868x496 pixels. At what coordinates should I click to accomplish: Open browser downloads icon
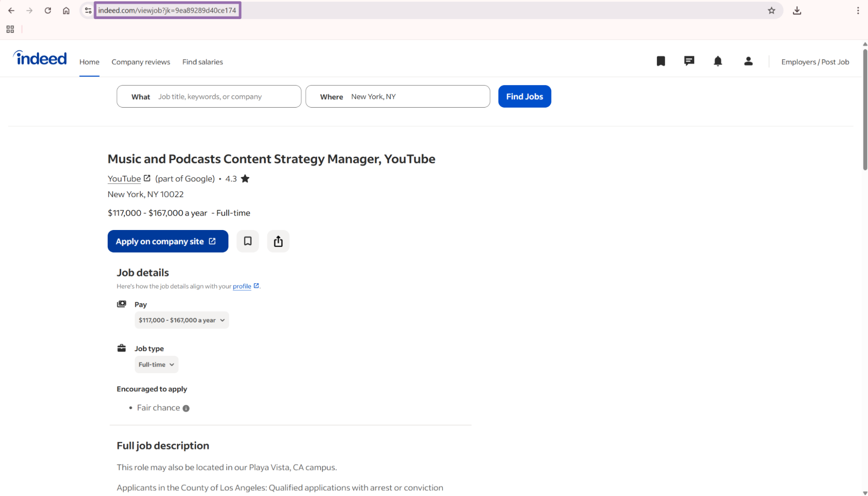point(797,10)
